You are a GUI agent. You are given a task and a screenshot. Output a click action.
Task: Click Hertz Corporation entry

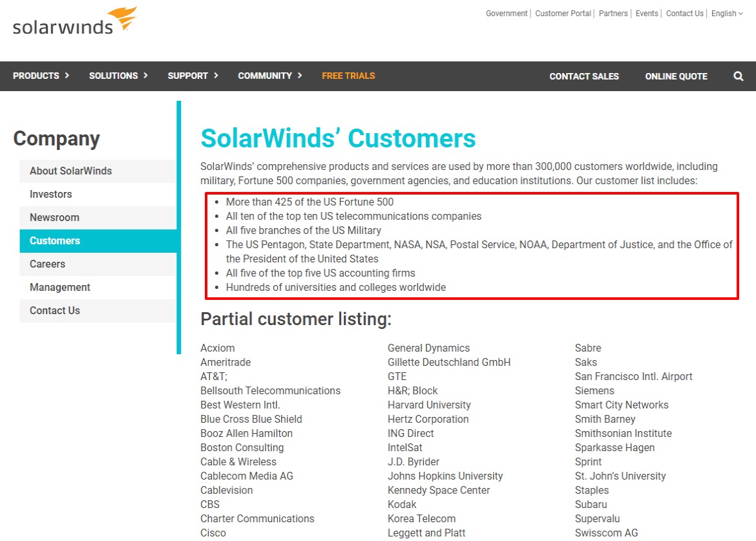point(428,419)
